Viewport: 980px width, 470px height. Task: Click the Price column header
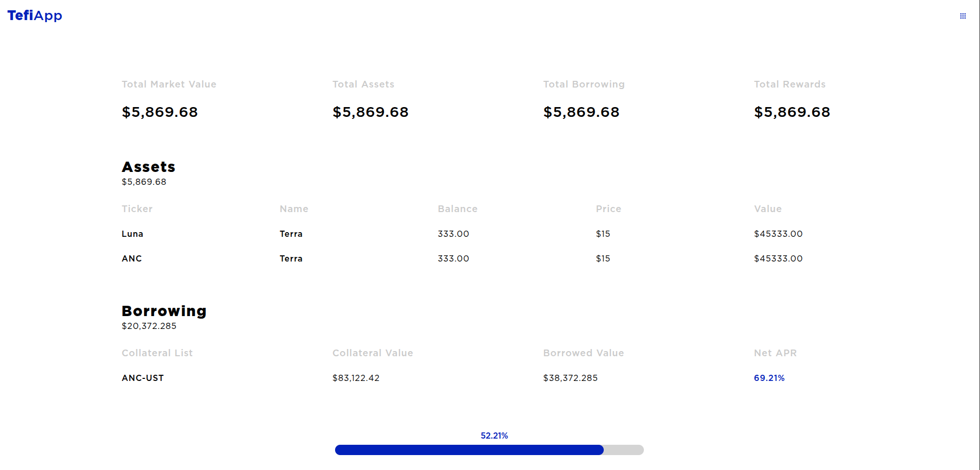(x=608, y=208)
